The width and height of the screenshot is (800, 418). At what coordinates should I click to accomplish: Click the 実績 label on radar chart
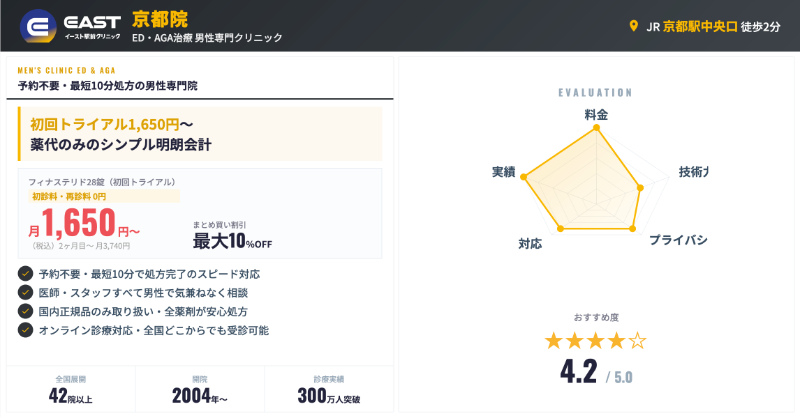[x=503, y=171]
